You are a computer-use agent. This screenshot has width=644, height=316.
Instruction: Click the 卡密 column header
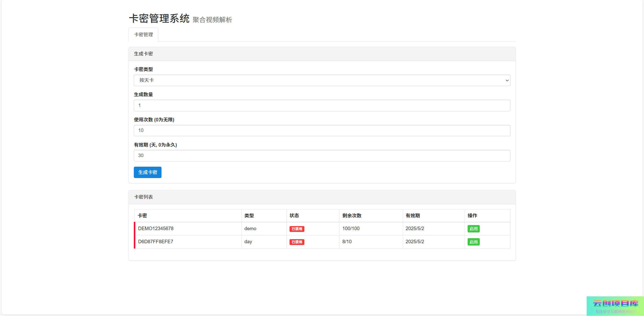pos(142,216)
